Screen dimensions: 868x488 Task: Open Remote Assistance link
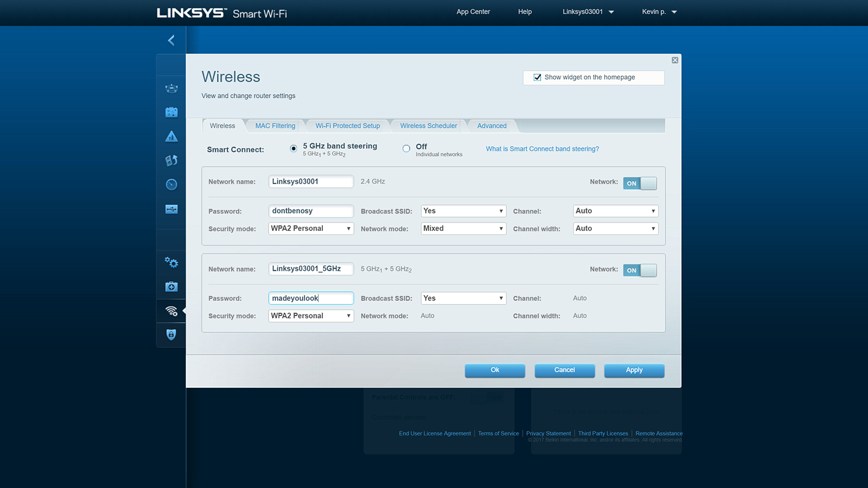[x=659, y=434]
